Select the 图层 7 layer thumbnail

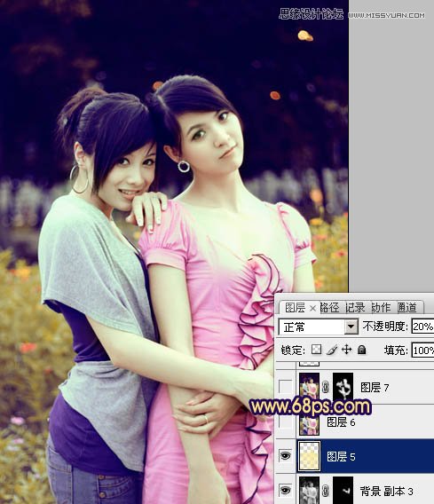(x=309, y=387)
